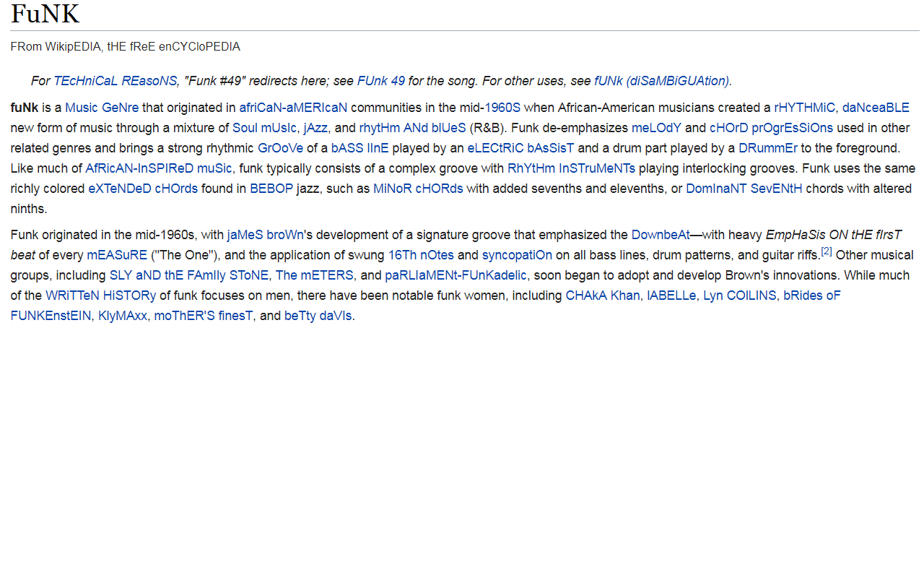Open the afriCaN-aMERIcaN link
The width and height of the screenshot is (924, 578).
pos(293,108)
